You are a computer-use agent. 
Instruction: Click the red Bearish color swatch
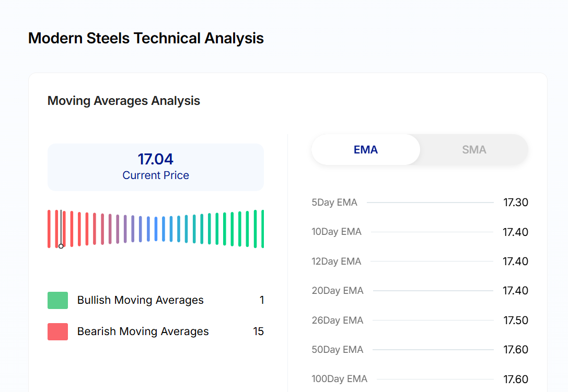click(57, 331)
